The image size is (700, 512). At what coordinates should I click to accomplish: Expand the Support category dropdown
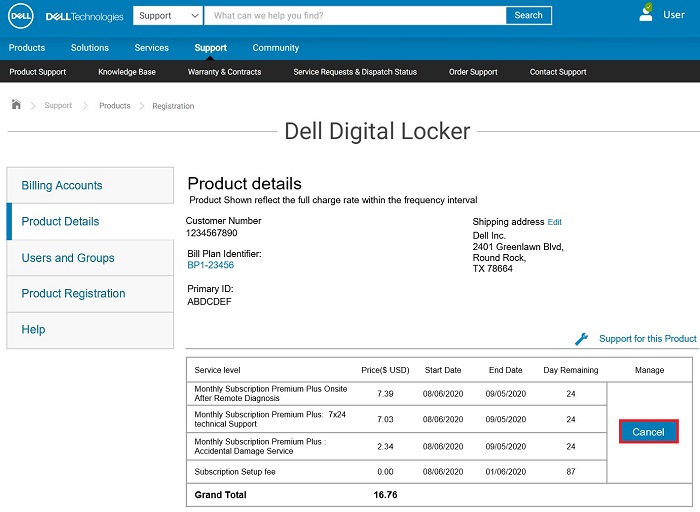(168, 16)
